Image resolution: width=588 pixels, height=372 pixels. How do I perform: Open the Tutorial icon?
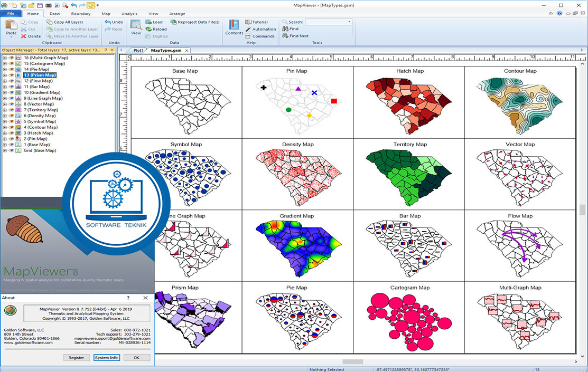coord(248,22)
